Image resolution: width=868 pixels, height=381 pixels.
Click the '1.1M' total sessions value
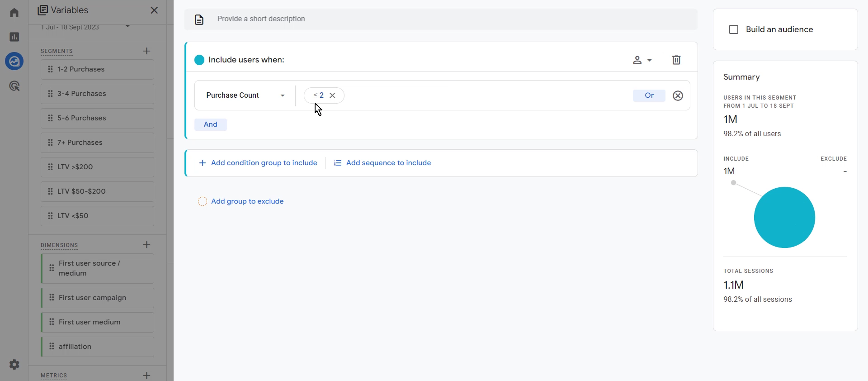click(x=733, y=285)
